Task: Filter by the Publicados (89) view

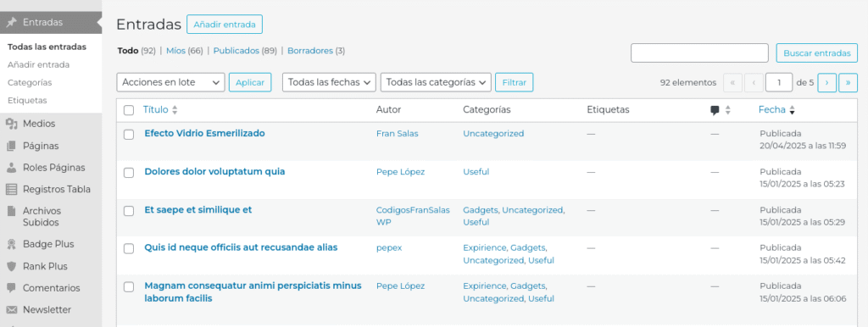Action: (245, 50)
